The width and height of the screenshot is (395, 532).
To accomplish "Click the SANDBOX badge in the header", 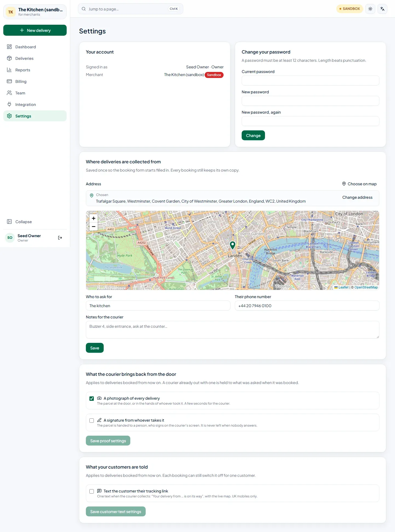I will pyautogui.click(x=350, y=9).
